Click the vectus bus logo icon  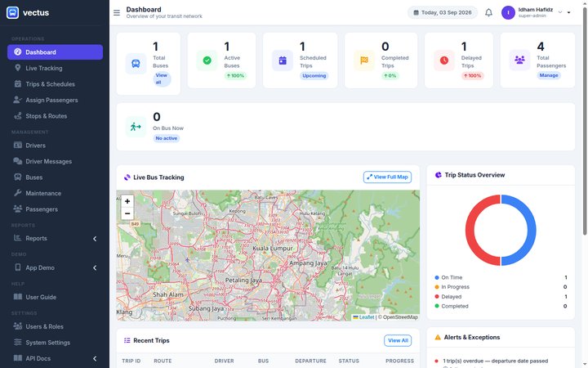12,12
